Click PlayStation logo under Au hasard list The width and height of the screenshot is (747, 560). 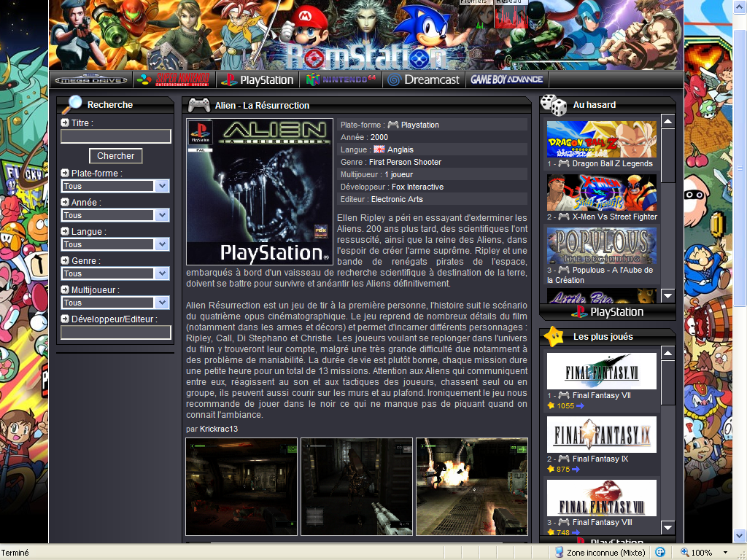[608, 312]
